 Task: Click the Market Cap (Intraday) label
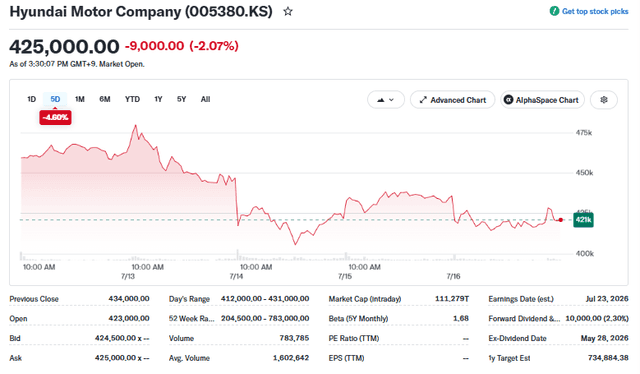coord(365,299)
